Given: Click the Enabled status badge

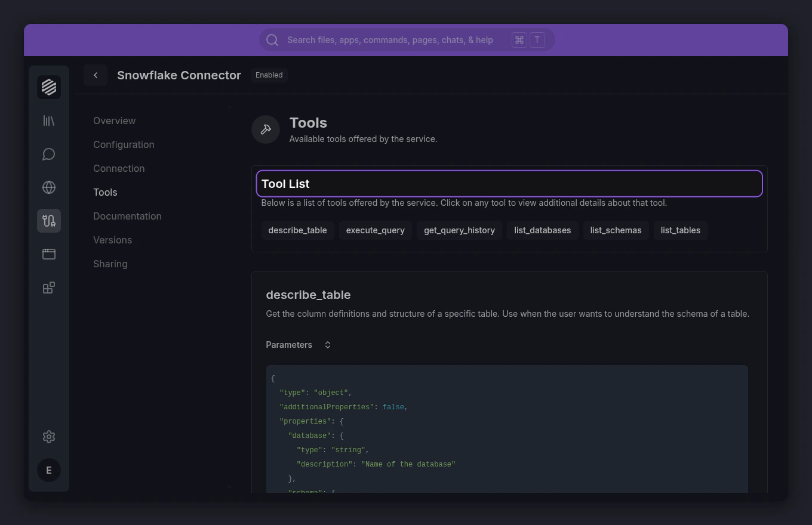Looking at the screenshot, I should click(269, 75).
